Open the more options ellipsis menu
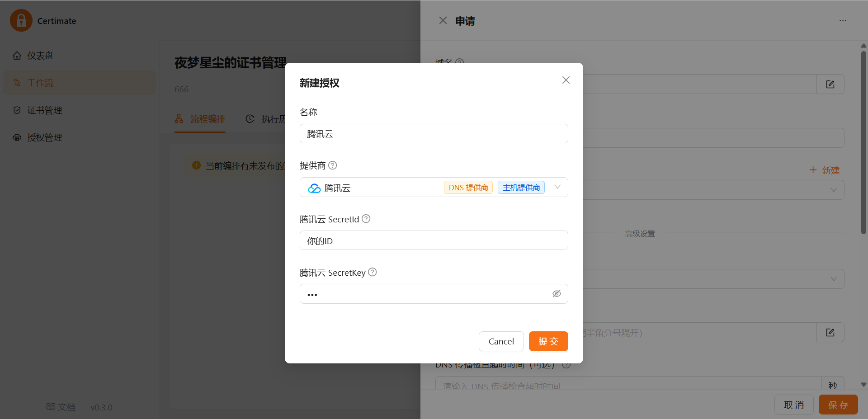The height and width of the screenshot is (419, 868). (x=843, y=21)
